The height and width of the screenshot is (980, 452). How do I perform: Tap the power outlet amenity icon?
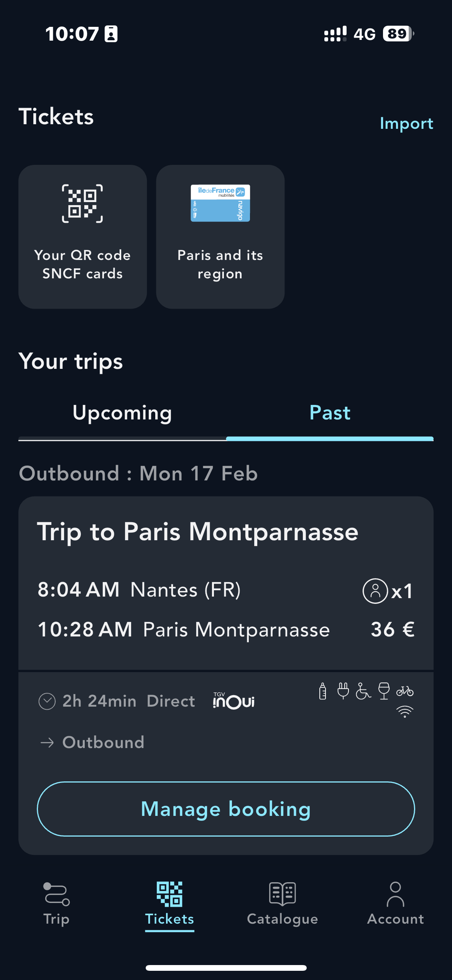pos(343,691)
